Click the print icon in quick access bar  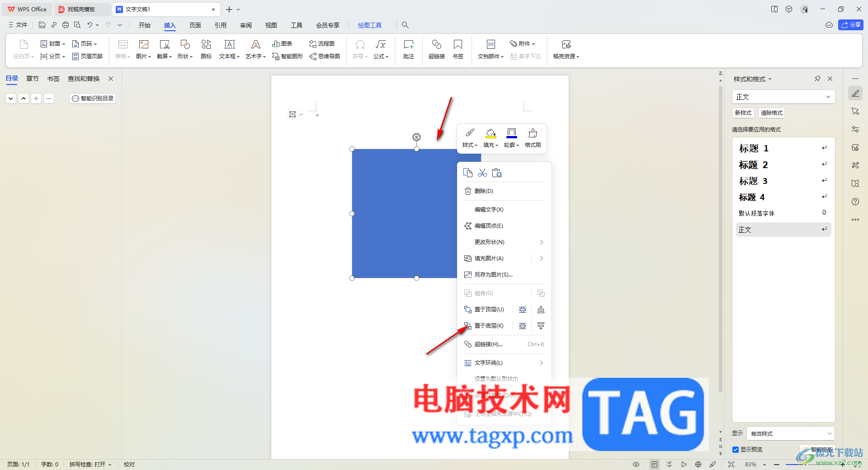coord(66,25)
